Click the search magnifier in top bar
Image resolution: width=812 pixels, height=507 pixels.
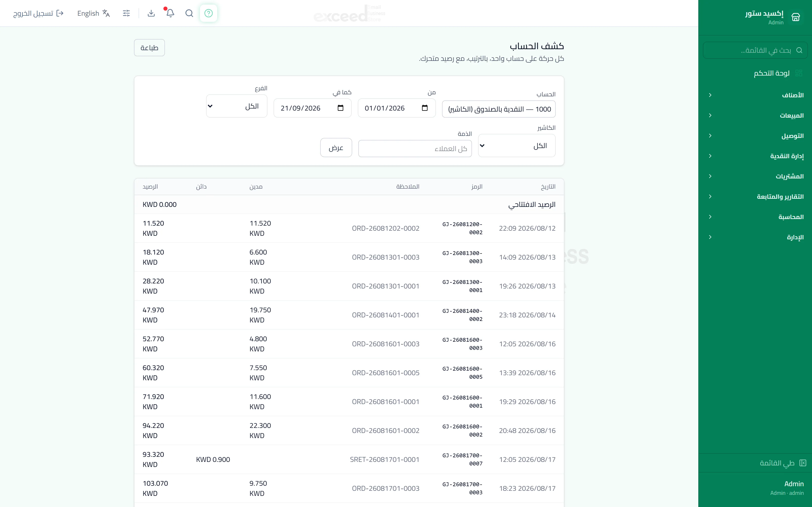[189, 13]
